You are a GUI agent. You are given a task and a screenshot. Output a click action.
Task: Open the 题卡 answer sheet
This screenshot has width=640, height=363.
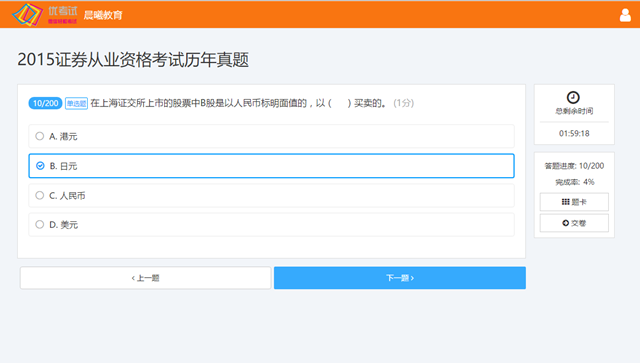[574, 202]
